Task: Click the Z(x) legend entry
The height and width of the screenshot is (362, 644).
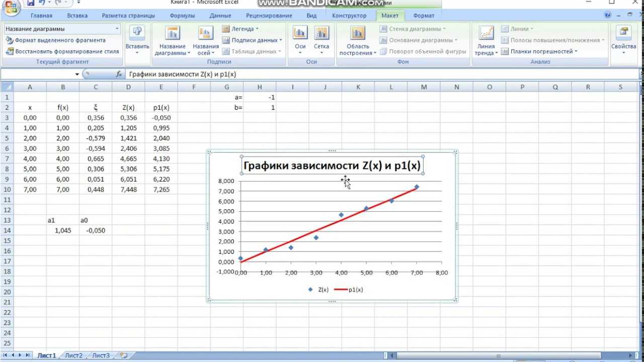Action: [x=318, y=290]
